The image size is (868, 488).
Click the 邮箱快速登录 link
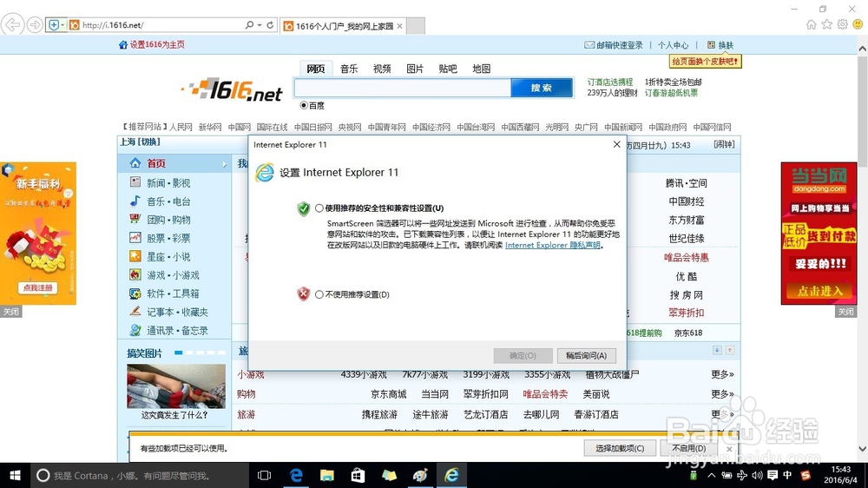click(620, 45)
